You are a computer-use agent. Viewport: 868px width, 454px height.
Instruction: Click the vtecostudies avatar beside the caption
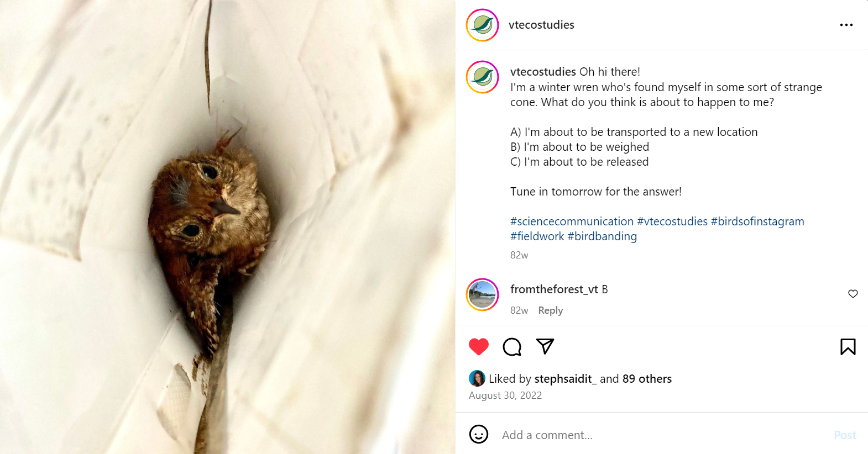click(x=482, y=77)
